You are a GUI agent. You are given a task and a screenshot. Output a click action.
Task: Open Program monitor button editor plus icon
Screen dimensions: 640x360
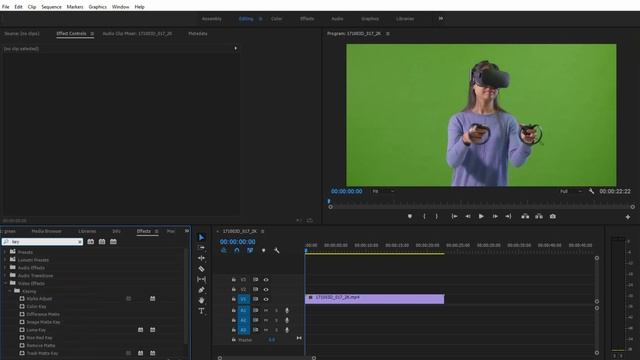628,217
